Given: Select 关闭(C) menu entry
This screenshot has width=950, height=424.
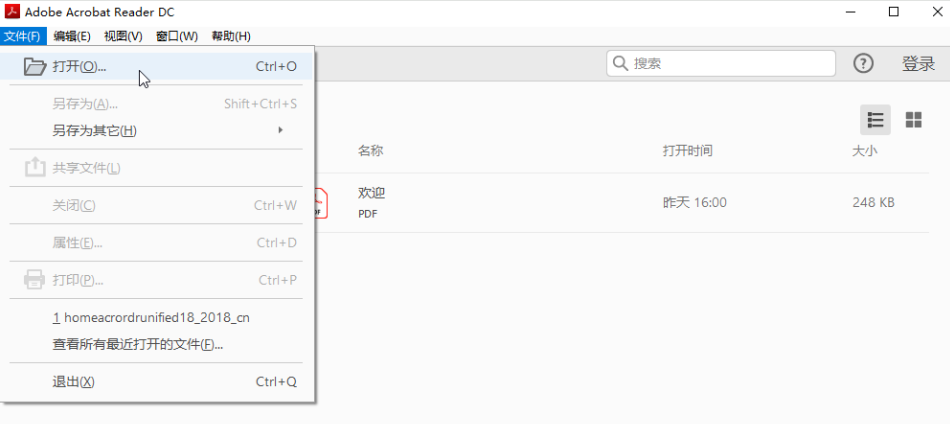Looking at the screenshot, I should (x=157, y=205).
